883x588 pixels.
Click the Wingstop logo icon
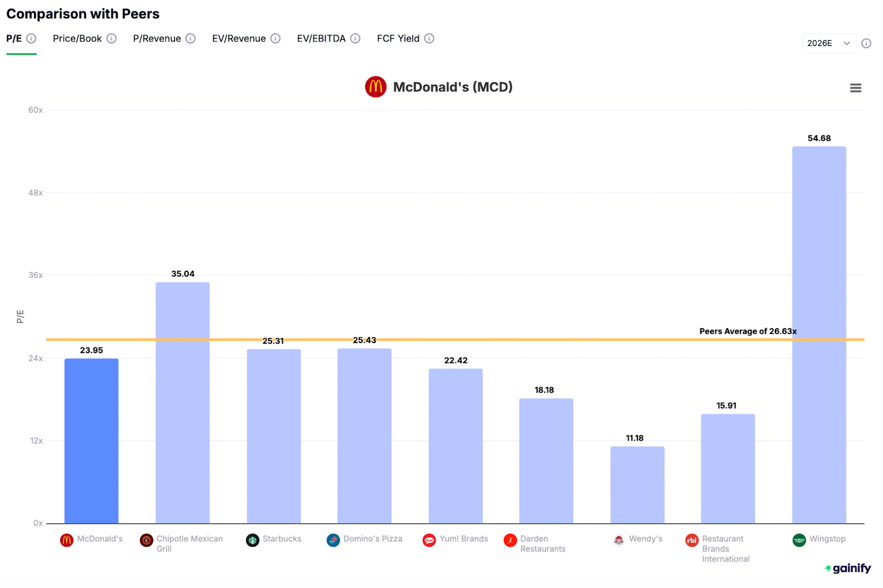(x=799, y=540)
